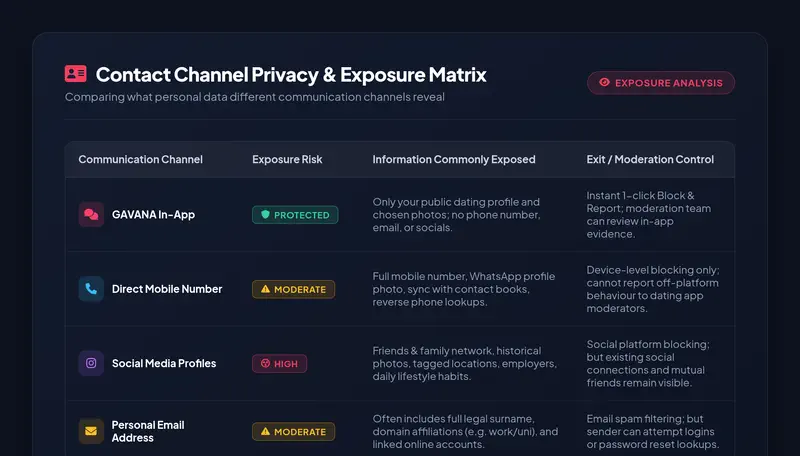800x456 pixels.
Task: Click the GAVANA In-App chat bubbles icon
Action: (x=91, y=214)
